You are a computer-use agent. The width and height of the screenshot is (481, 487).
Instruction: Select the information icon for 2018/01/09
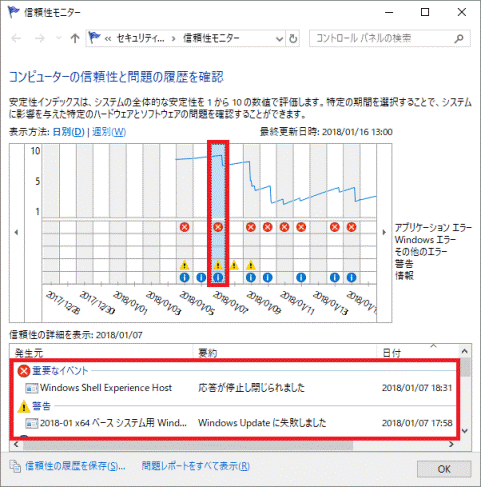(251, 277)
